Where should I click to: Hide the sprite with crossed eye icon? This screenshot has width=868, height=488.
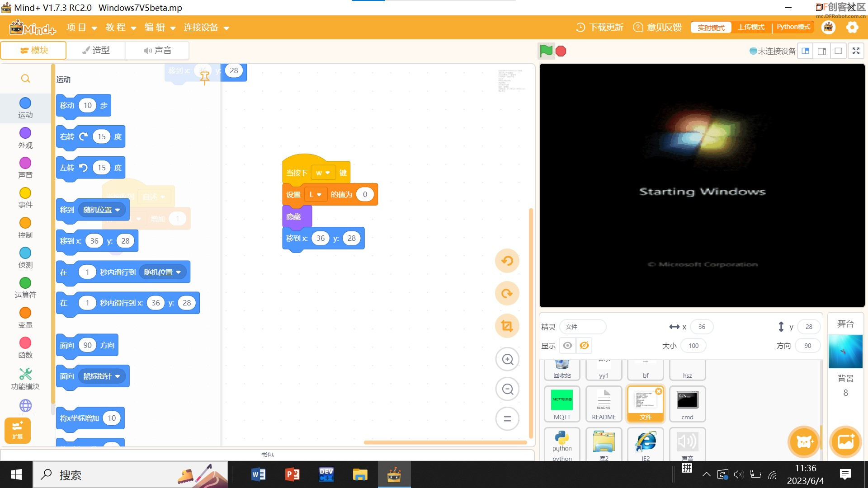(x=584, y=346)
